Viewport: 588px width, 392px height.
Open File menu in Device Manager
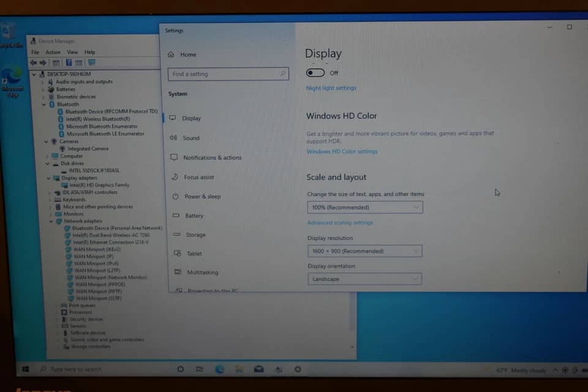pyautogui.click(x=36, y=52)
